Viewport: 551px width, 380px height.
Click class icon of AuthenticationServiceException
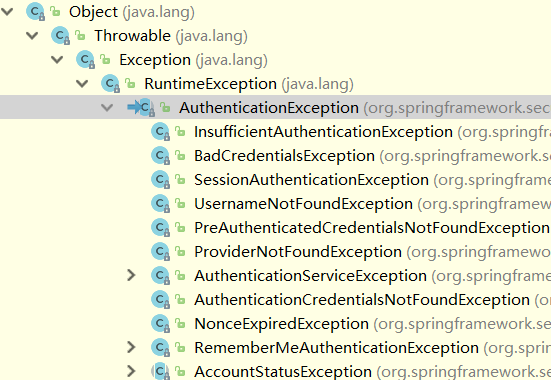(160, 275)
